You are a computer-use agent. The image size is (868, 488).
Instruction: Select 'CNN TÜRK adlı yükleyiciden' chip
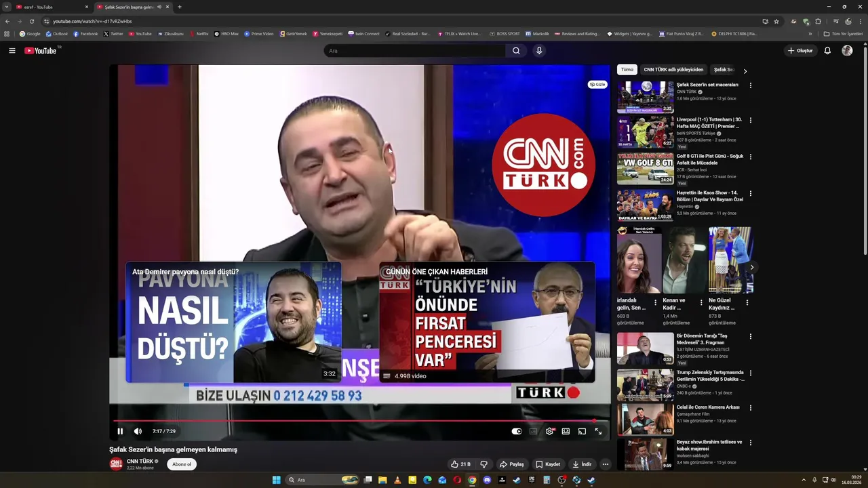pos(673,70)
